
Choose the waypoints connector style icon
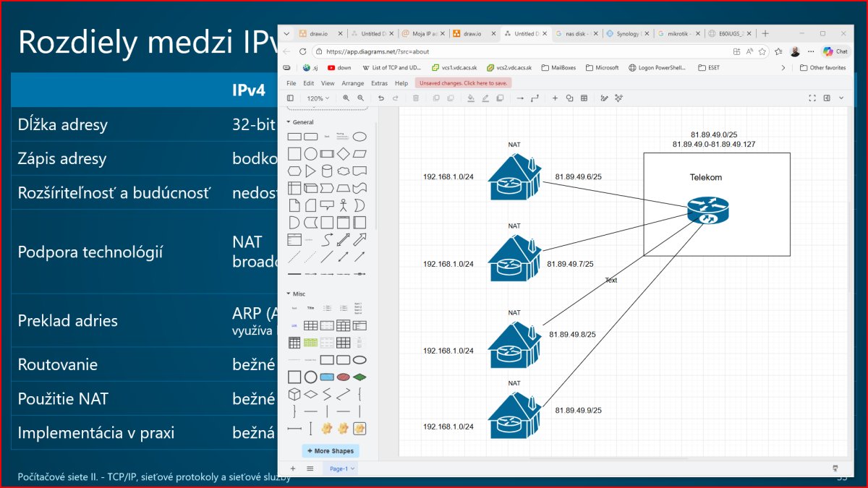click(x=535, y=98)
